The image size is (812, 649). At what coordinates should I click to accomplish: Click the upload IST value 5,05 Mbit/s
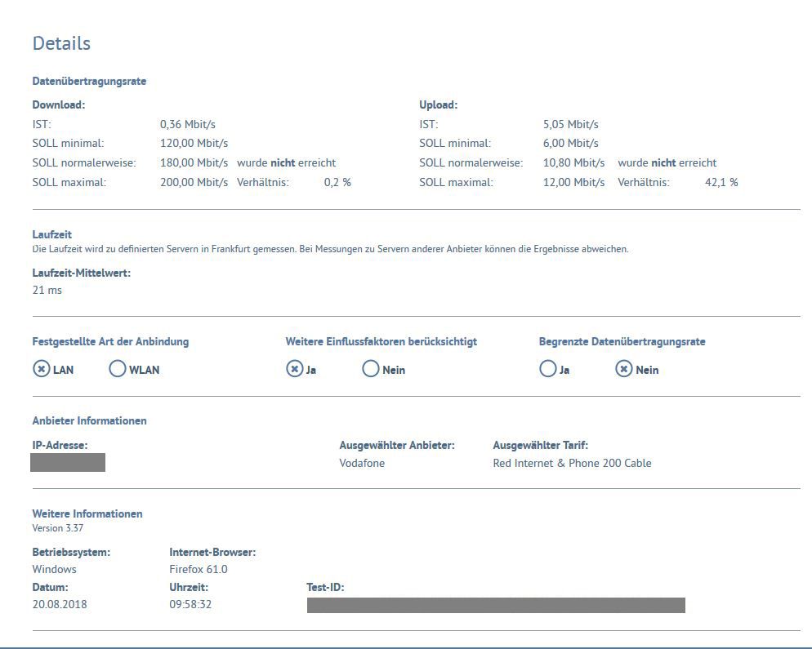click(x=571, y=124)
